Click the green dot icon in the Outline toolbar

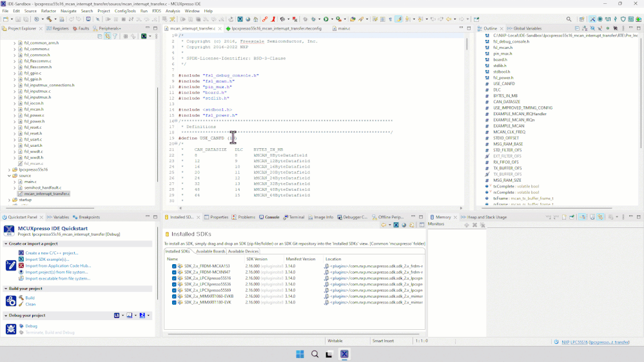click(x=608, y=28)
